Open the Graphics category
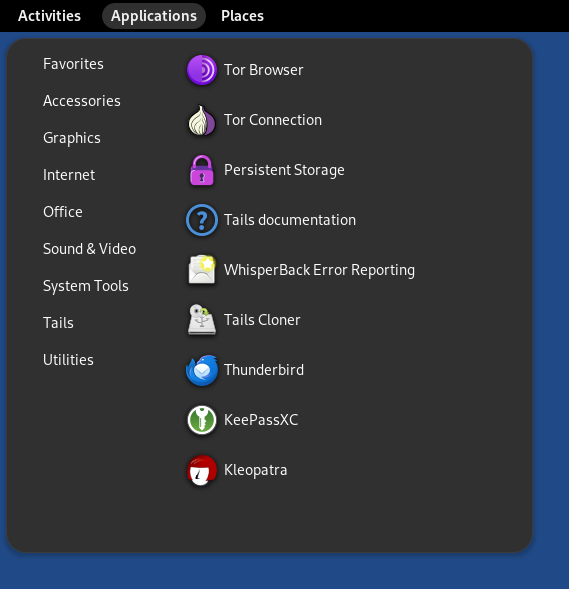569x589 pixels. click(x=72, y=138)
